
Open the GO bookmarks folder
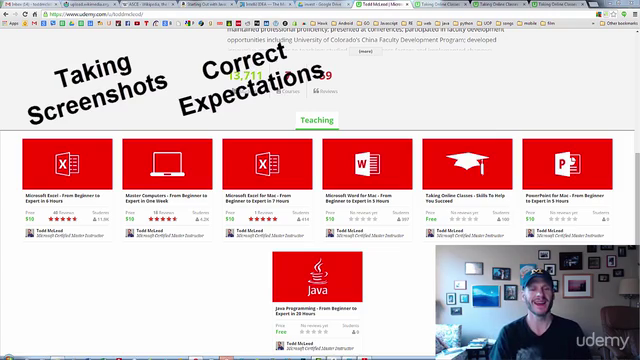(363, 23)
